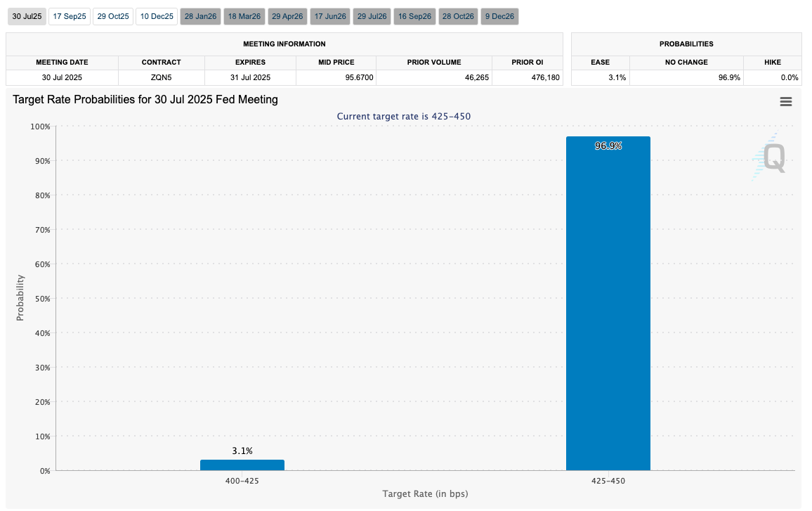Open the chart hamburger menu icon
Screen dimensions: 812x511
785,102
